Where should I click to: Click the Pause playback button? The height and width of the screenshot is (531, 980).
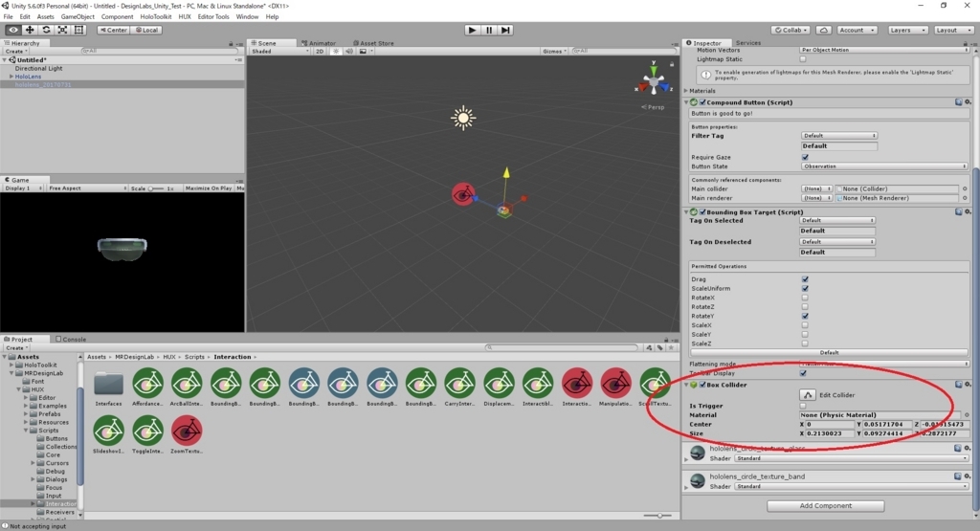[x=489, y=30]
